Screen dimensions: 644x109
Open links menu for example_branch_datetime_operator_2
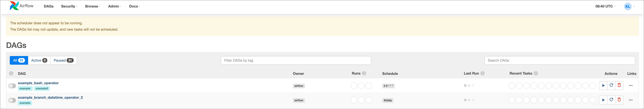coord(631,100)
